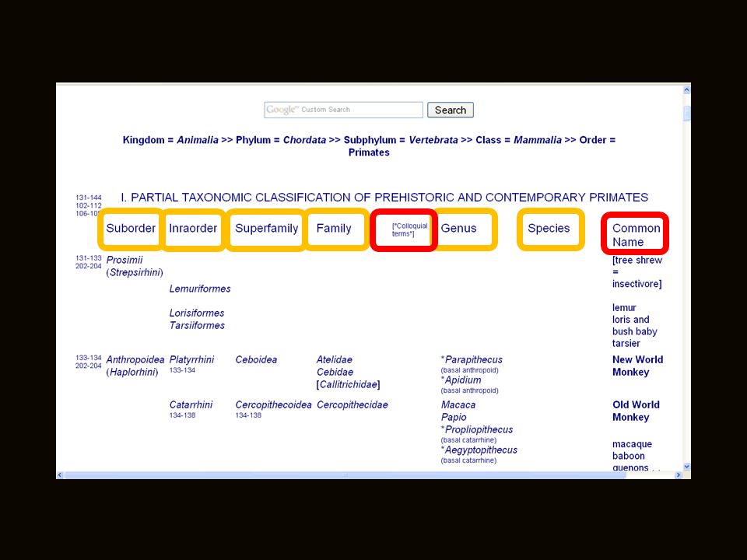Click the Species column heading
The image size is (747, 560).
point(549,228)
